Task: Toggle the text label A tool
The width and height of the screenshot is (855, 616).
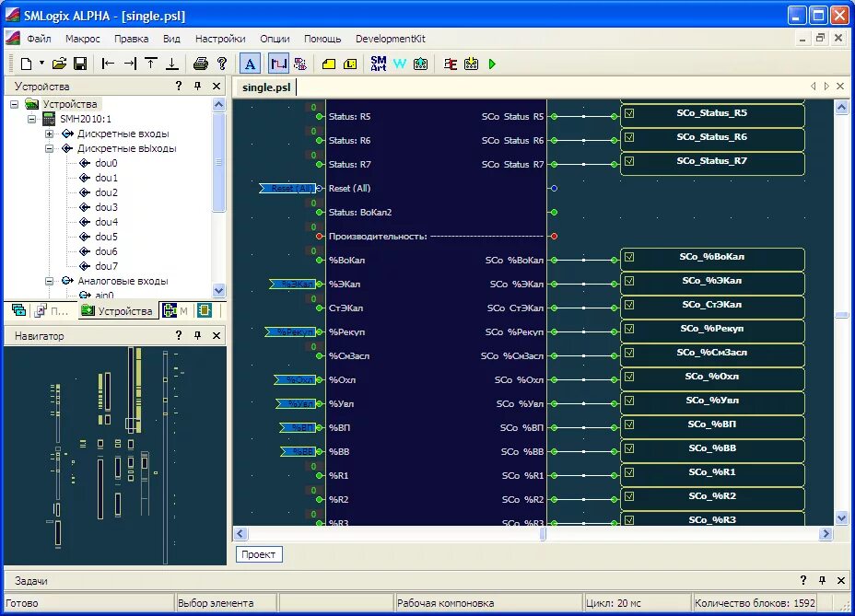Action: (x=251, y=64)
